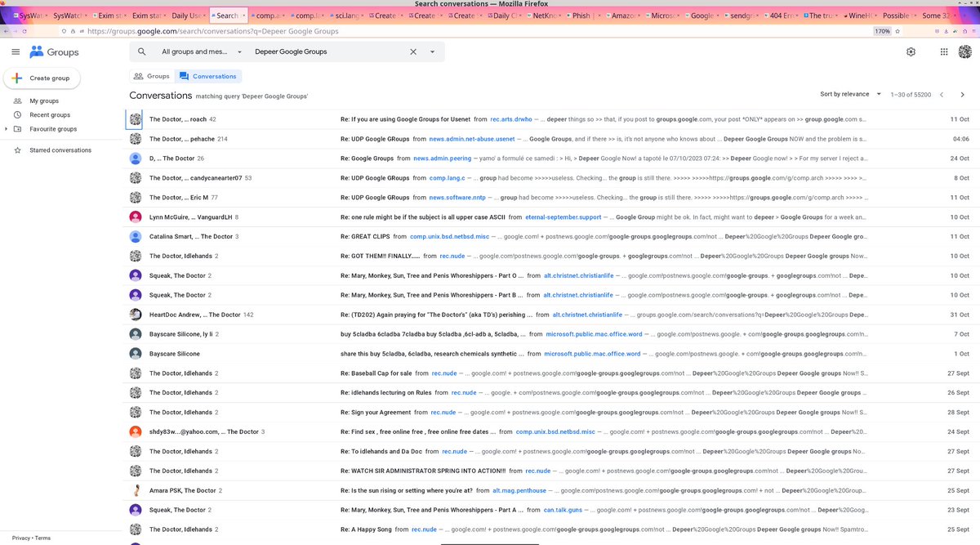Image resolution: width=980 pixels, height=545 pixels.
Task: Open the news.software.nntp group link
Action: [x=459, y=197]
